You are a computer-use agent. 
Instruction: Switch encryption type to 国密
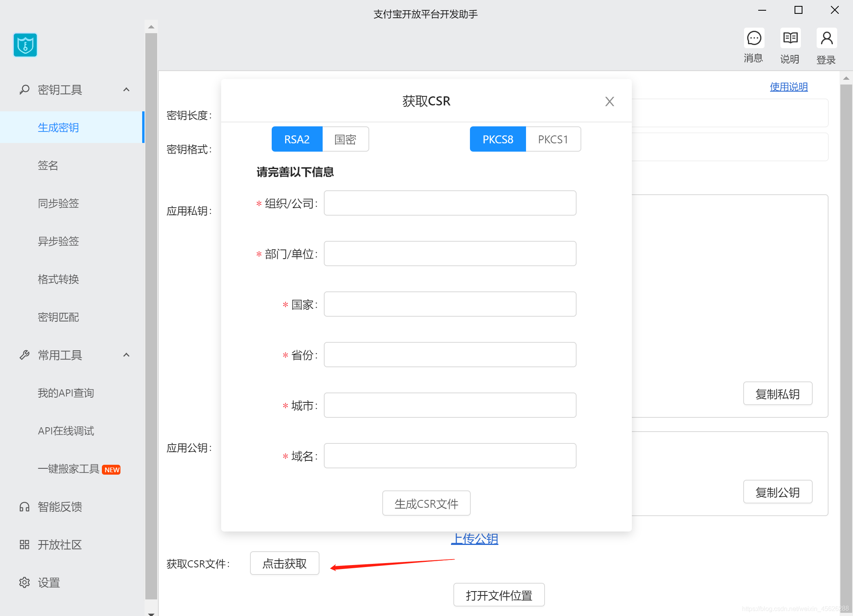[345, 139]
